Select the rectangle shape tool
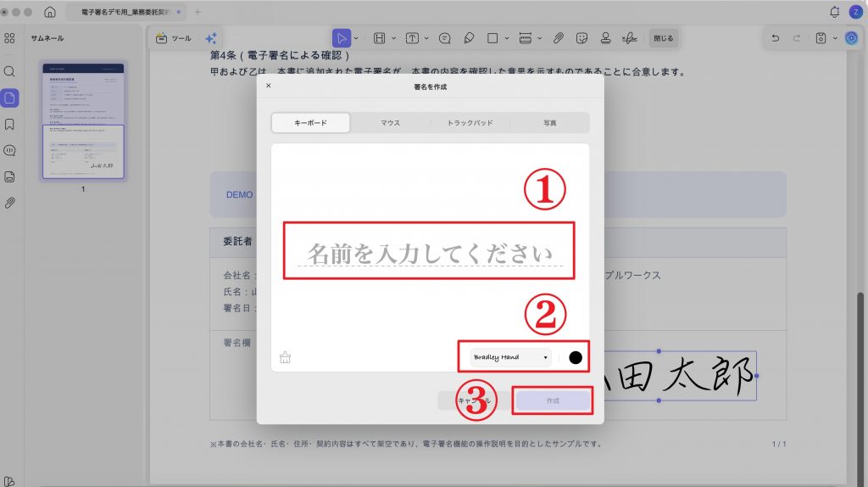 (492, 38)
